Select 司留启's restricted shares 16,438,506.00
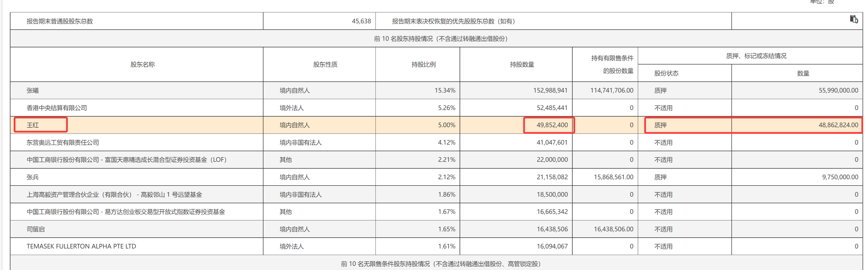The width and height of the screenshot is (868, 270). click(613, 229)
